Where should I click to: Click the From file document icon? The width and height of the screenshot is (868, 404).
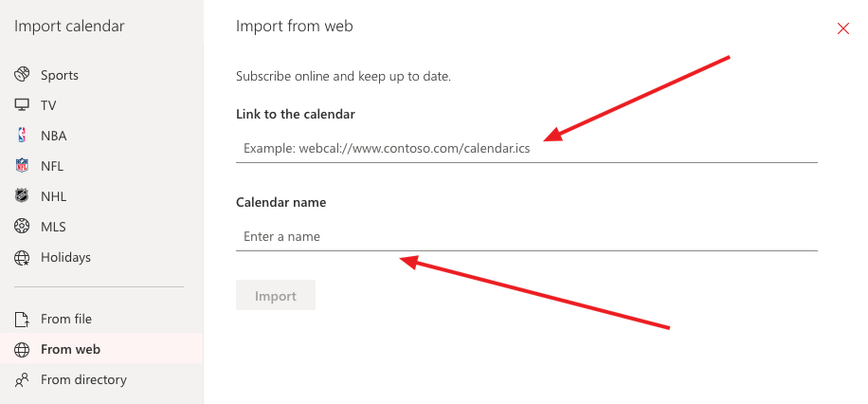[22, 320]
